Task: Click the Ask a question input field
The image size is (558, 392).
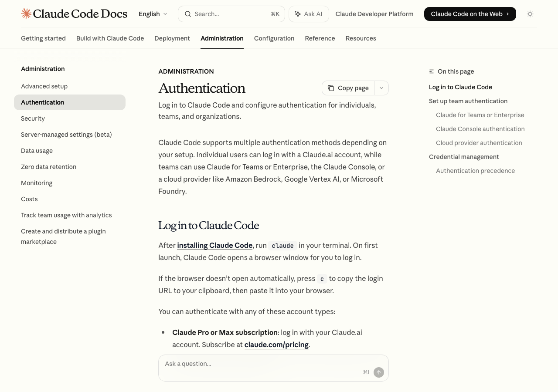Action: 262,364
